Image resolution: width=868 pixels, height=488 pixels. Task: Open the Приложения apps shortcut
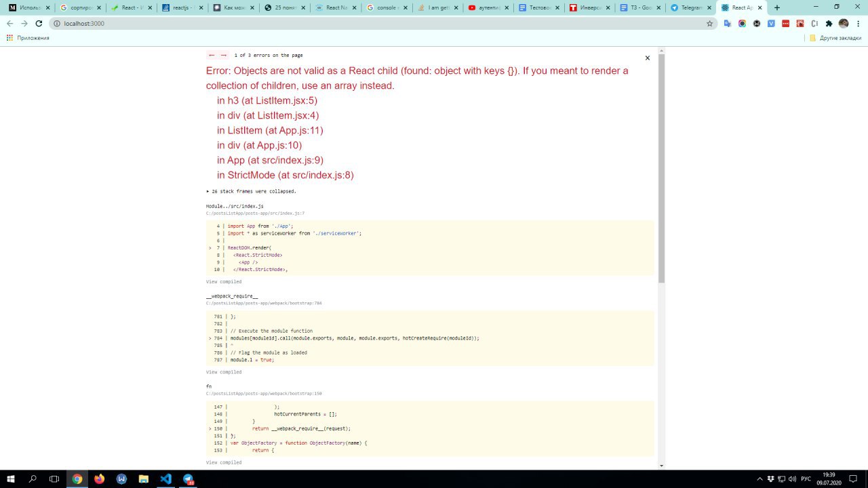28,38
